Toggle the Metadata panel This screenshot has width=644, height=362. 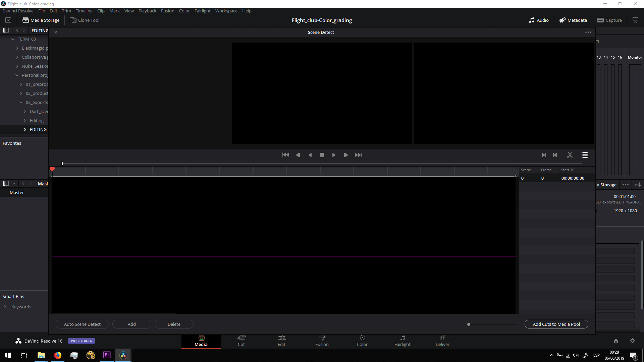click(x=573, y=20)
